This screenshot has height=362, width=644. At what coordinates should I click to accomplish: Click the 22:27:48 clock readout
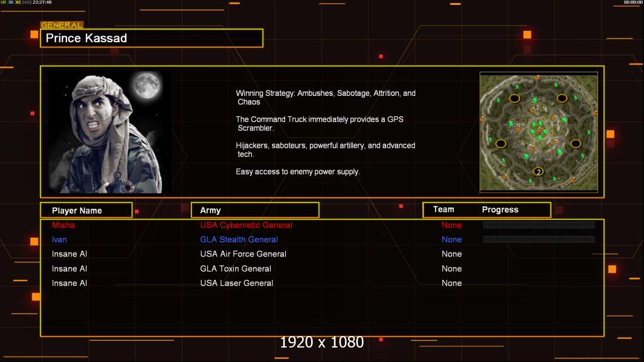point(42,2)
